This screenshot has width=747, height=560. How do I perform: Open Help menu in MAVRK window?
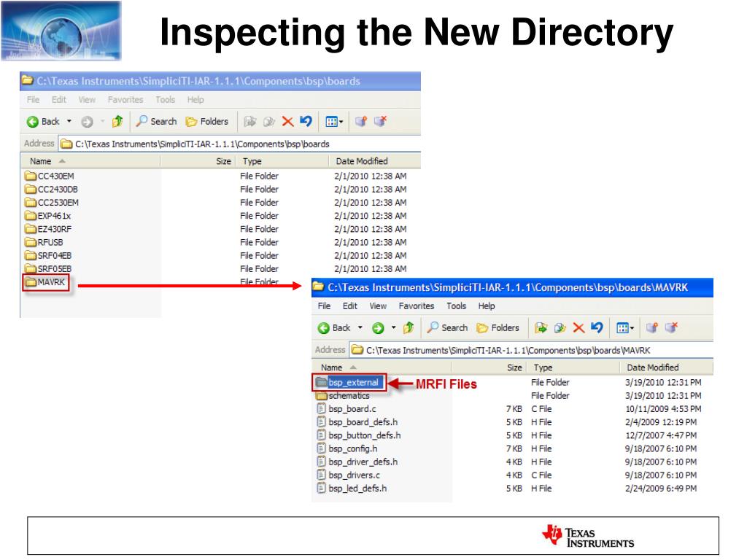pyautogui.click(x=487, y=306)
